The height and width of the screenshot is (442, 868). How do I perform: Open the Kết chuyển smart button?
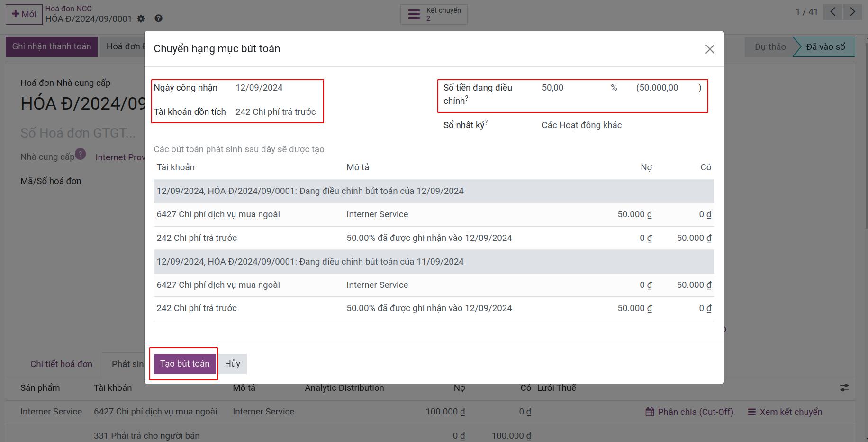(434, 14)
